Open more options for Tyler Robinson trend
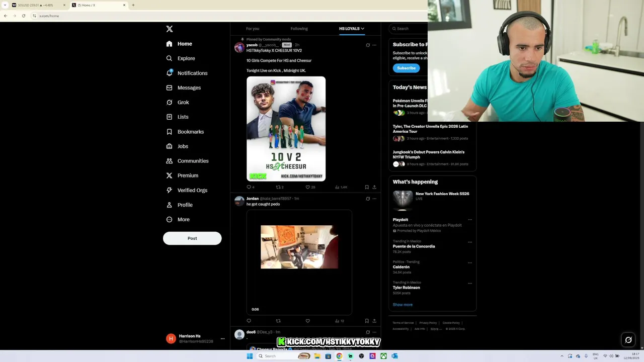This screenshot has height=362, width=644. click(x=470, y=283)
